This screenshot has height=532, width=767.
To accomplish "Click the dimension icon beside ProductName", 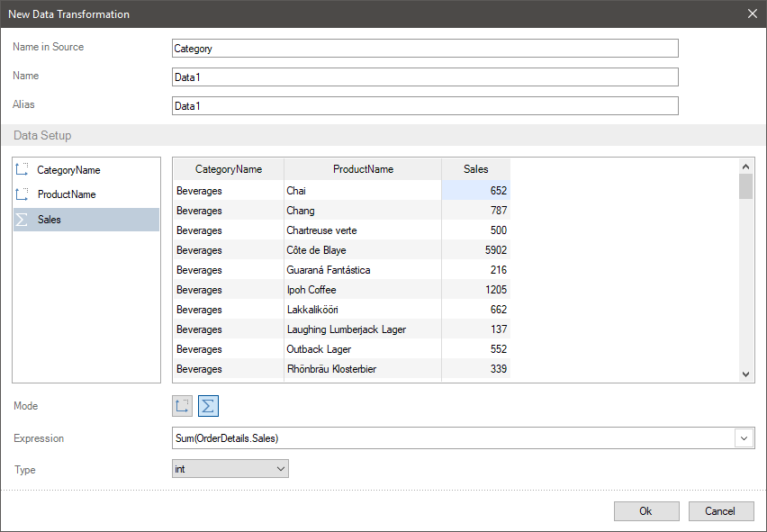I will point(23,194).
